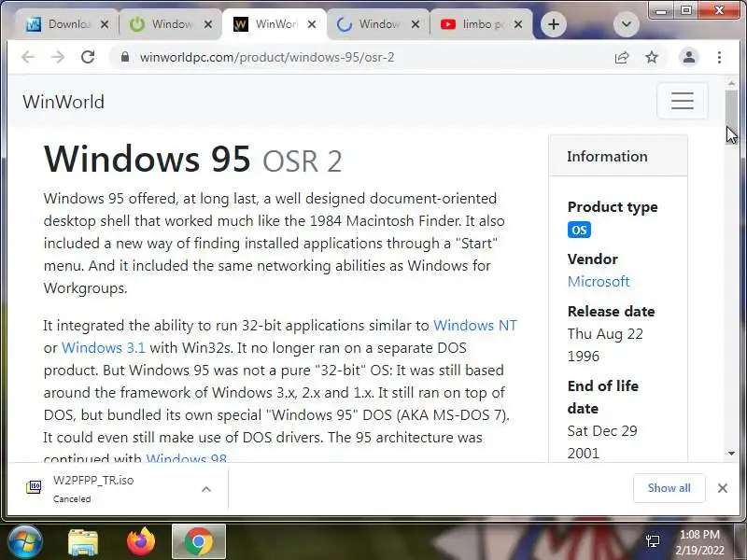The width and height of the screenshot is (747, 560).
Task: Open a new tab with the plus button
Action: 554,24
